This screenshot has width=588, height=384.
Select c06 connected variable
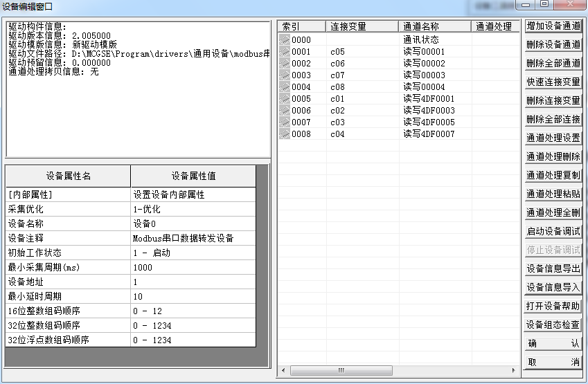pyautogui.click(x=337, y=64)
